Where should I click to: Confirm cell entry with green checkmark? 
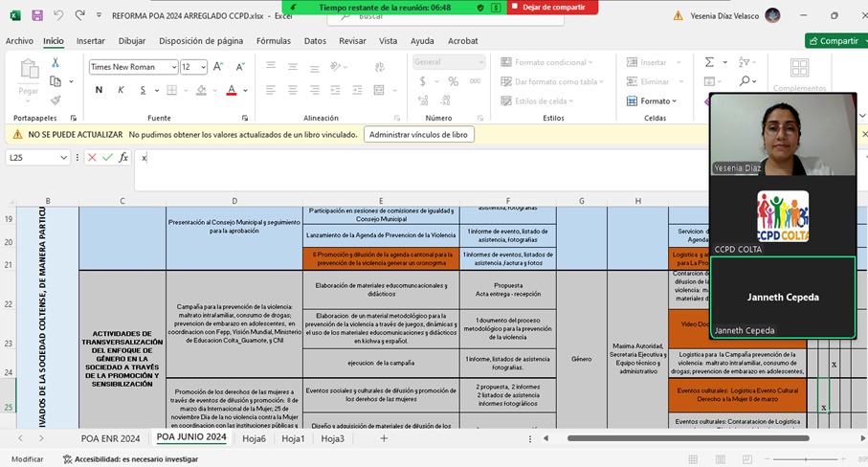[x=107, y=158]
